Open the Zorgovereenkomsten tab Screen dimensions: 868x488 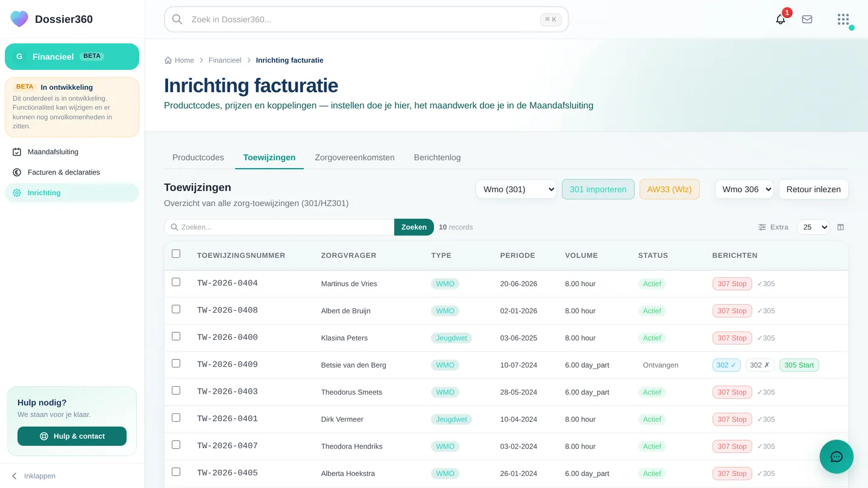[354, 157]
